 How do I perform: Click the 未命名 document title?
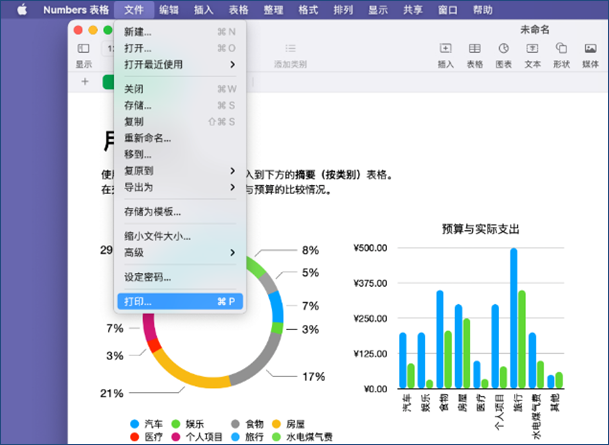pyautogui.click(x=535, y=30)
